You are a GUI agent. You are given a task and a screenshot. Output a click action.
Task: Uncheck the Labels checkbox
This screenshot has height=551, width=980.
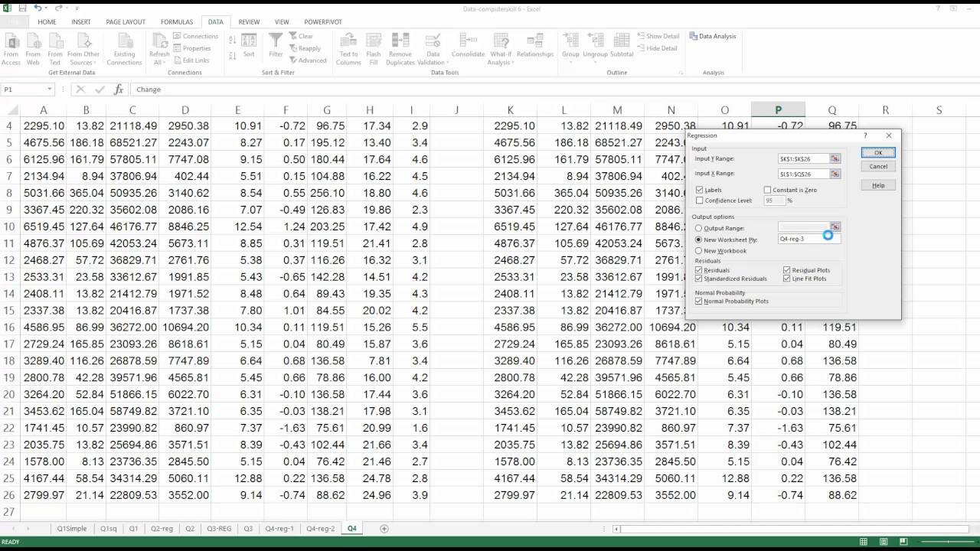[700, 190]
